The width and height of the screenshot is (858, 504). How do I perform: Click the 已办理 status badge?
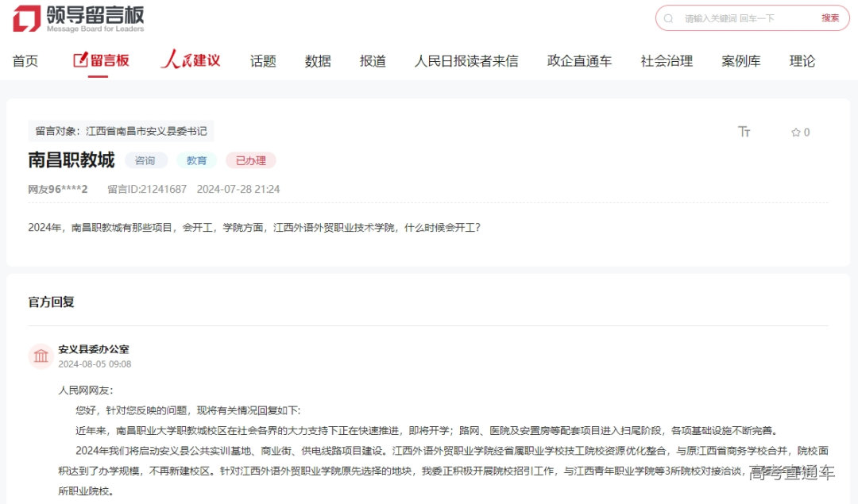250,160
